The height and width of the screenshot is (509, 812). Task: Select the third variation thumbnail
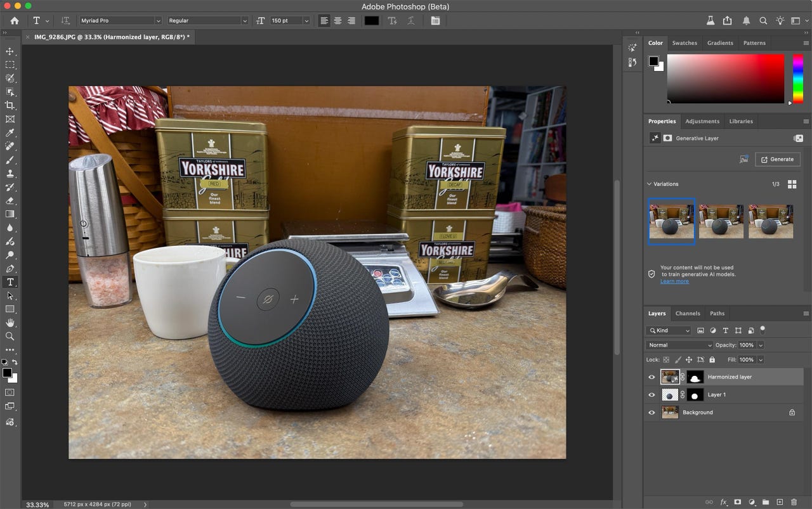point(770,221)
